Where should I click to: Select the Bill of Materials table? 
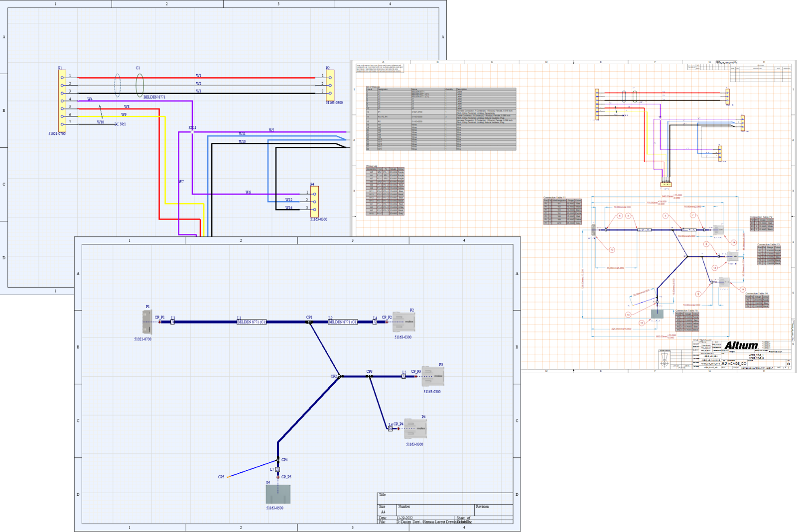[x=441, y=119]
